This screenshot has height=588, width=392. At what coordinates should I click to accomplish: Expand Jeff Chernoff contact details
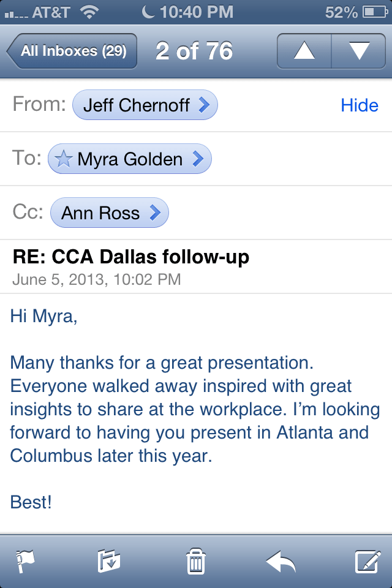145,105
